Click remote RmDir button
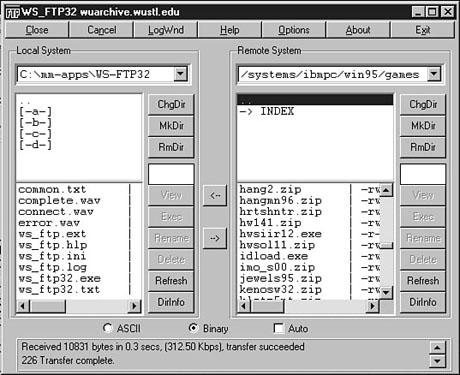The image size is (460, 375). tap(423, 147)
